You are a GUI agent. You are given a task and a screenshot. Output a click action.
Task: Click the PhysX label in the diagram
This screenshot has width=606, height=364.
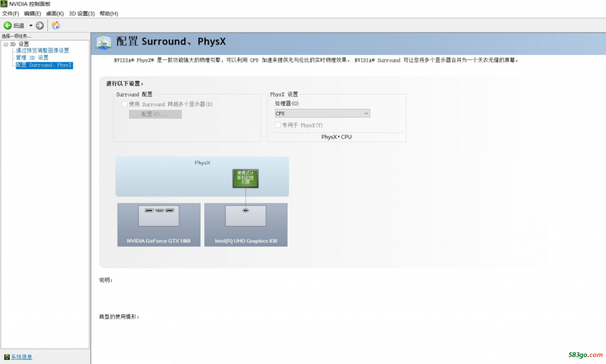[x=202, y=163]
